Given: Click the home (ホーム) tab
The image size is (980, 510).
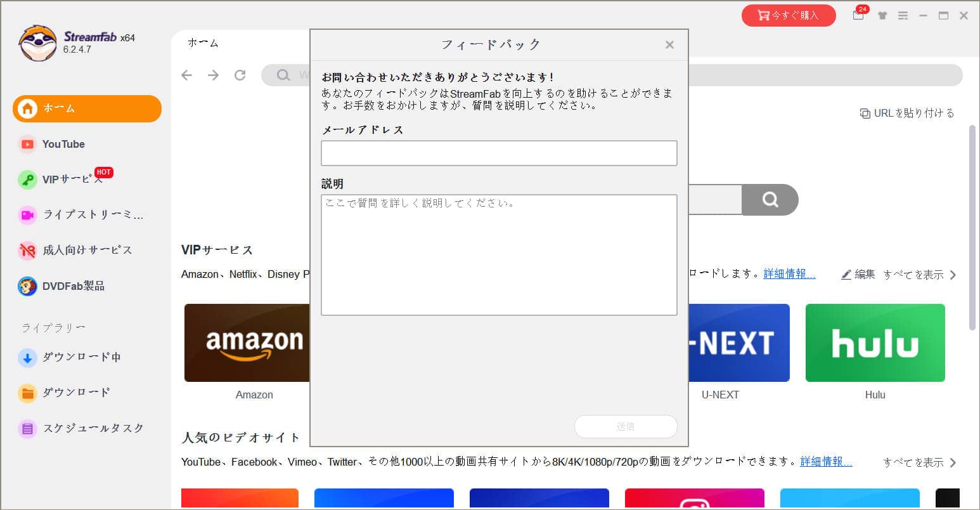Looking at the screenshot, I should pos(203,43).
